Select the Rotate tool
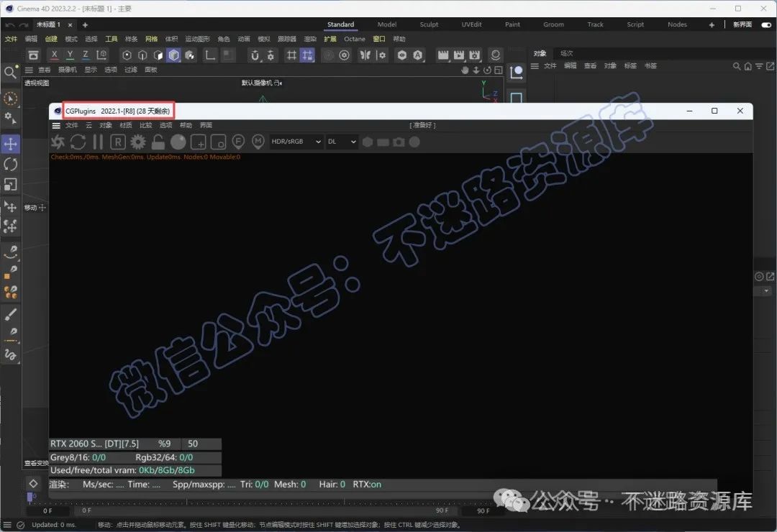 point(10,165)
